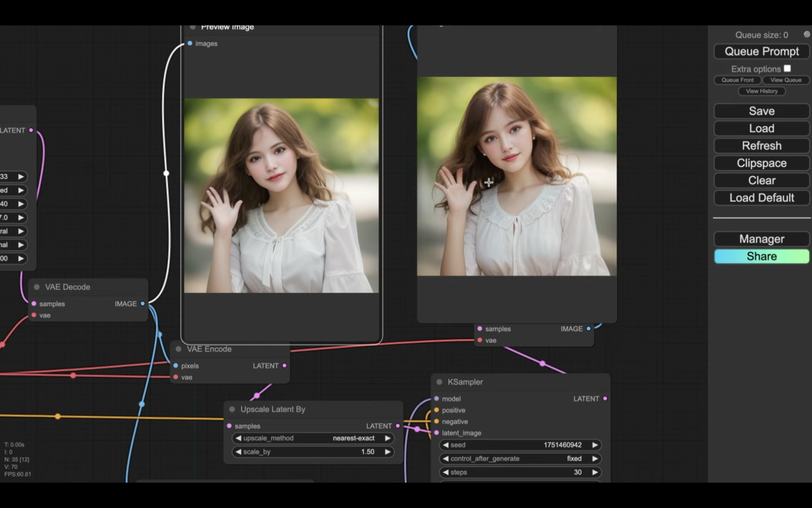Click the LATENT output slot on KSampler
This screenshot has height=508, width=812.
tap(604, 398)
